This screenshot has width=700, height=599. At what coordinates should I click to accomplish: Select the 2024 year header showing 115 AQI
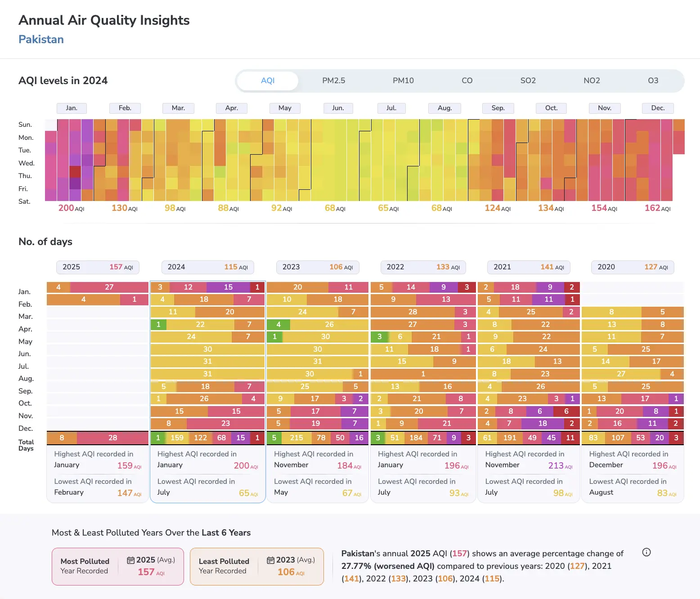click(x=207, y=267)
